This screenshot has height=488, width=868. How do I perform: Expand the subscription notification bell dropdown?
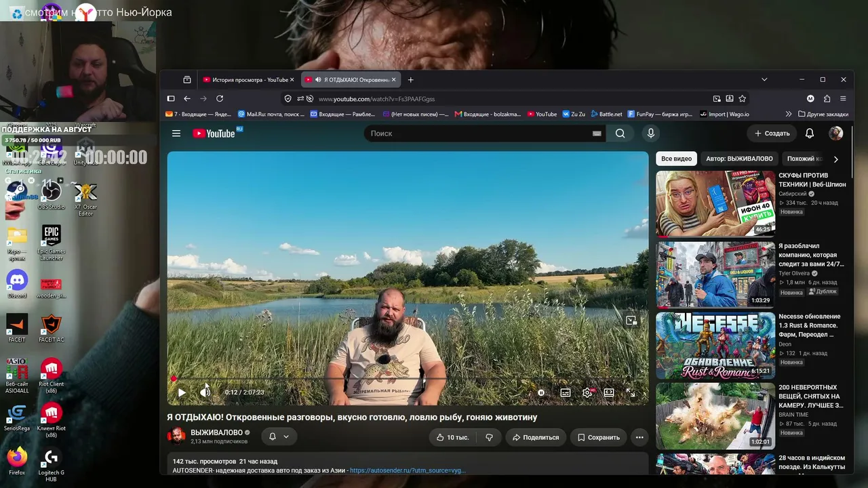[x=279, y=436]
